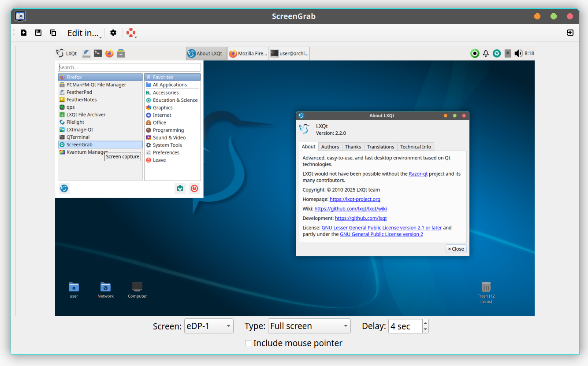588x366 pixels.
Task: Click the teal ScreenGrab tray icon
Action: pos(497,53)
